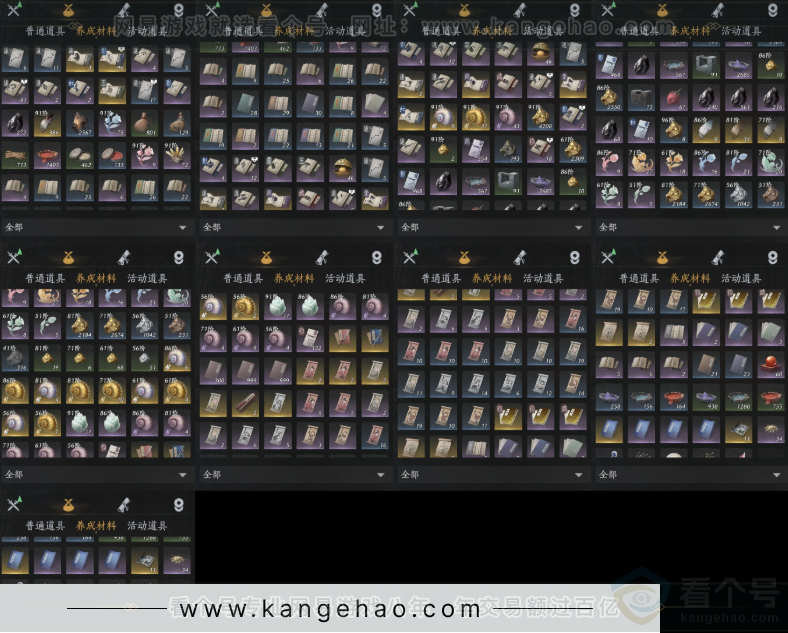Click the black ore item showing 222
The image size is (788, 633).
point(14,124)
